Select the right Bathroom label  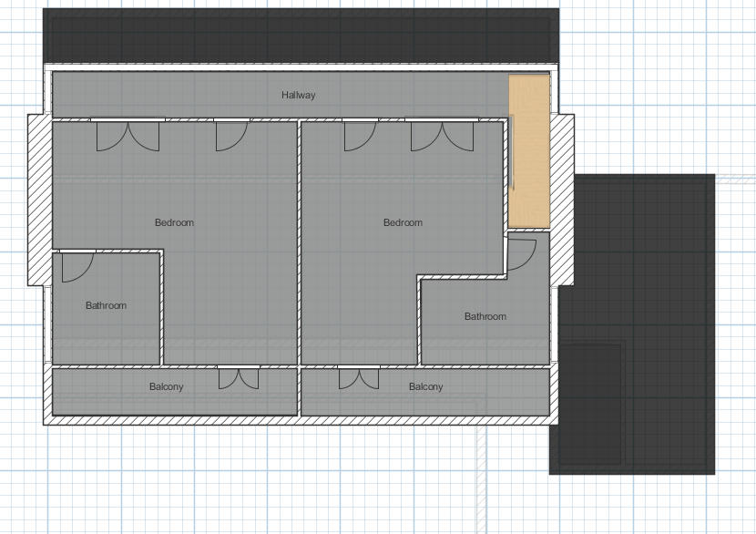point(485,316)
